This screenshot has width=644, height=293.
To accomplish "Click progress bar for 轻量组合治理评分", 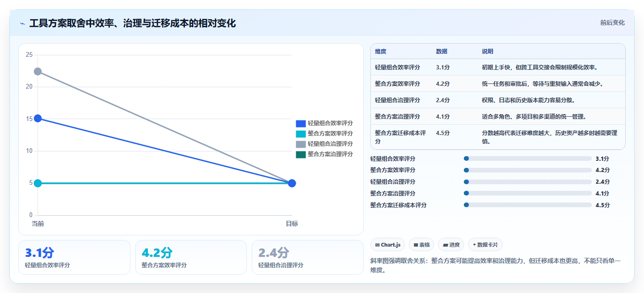I will coord(528,182).
